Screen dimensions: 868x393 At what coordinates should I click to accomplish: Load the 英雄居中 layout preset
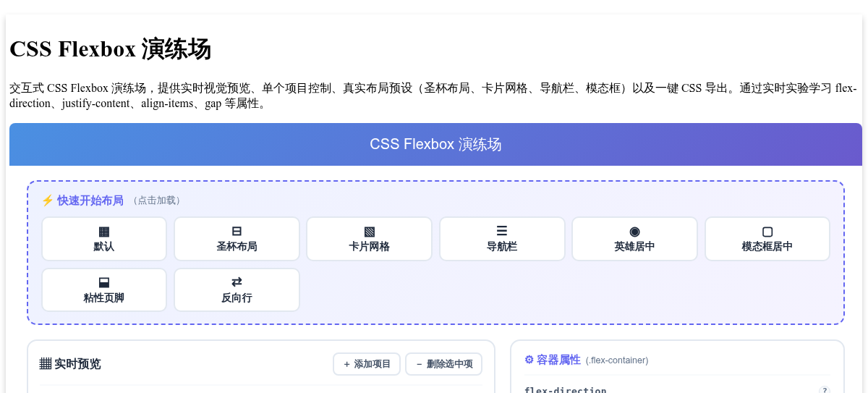[x=635, y=239]
